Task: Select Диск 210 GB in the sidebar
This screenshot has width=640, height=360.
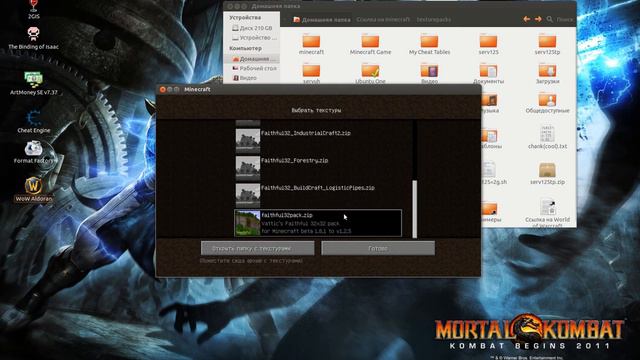Action: (x=252, y=28)
